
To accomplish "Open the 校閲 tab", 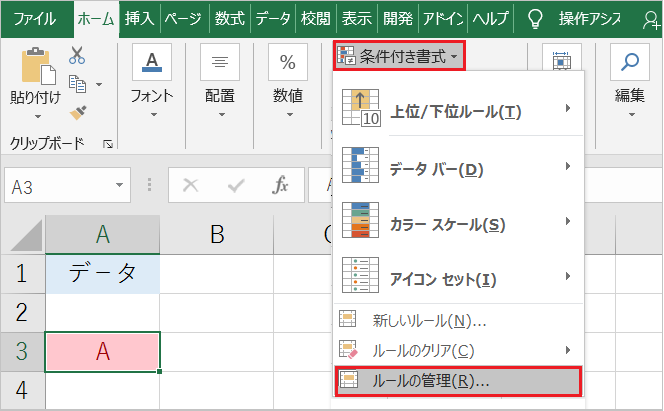I will (315, 19).
